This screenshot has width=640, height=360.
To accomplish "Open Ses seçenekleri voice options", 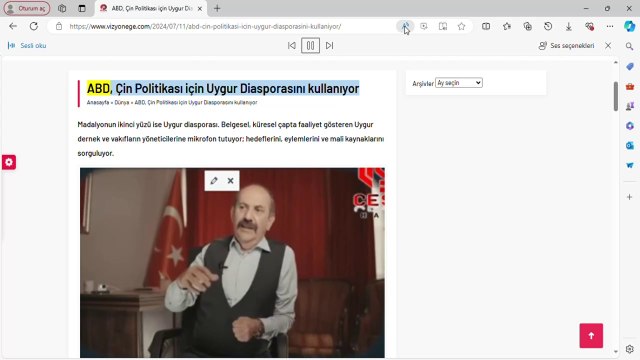I will coord(567,46).
